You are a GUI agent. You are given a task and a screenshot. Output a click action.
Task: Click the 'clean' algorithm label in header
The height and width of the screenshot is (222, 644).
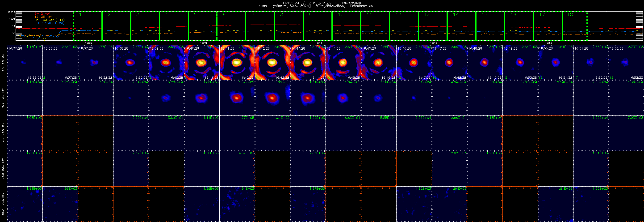[263, 6]
